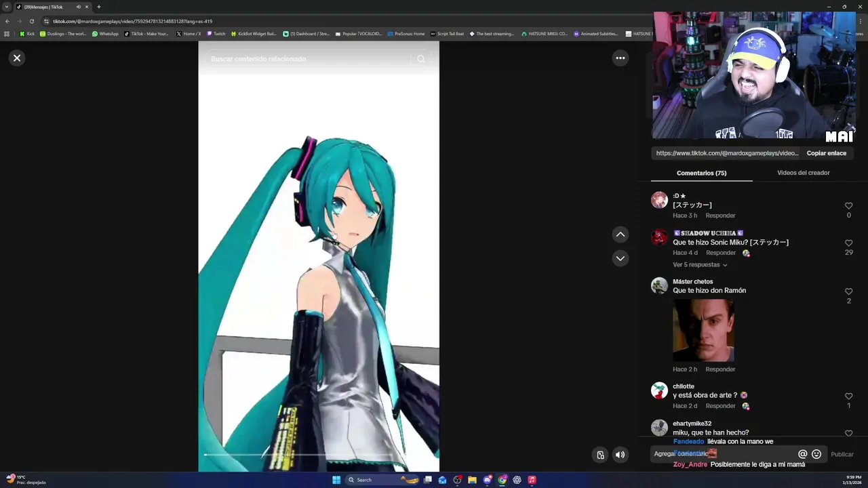Open the profile avatar of ':D ★'

[659, 199]
